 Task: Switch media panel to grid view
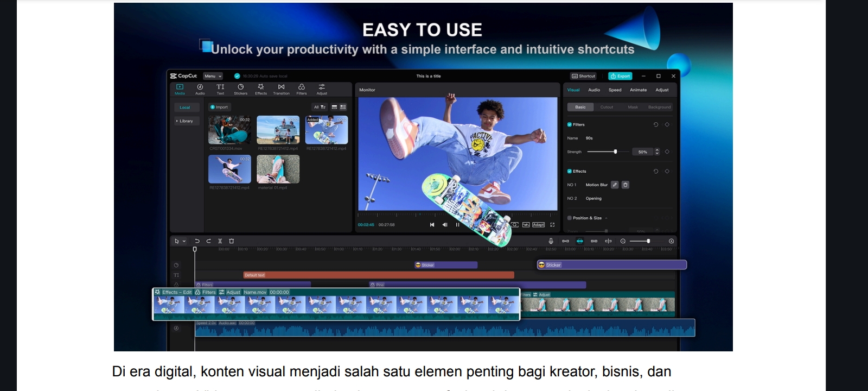point(343,107)
